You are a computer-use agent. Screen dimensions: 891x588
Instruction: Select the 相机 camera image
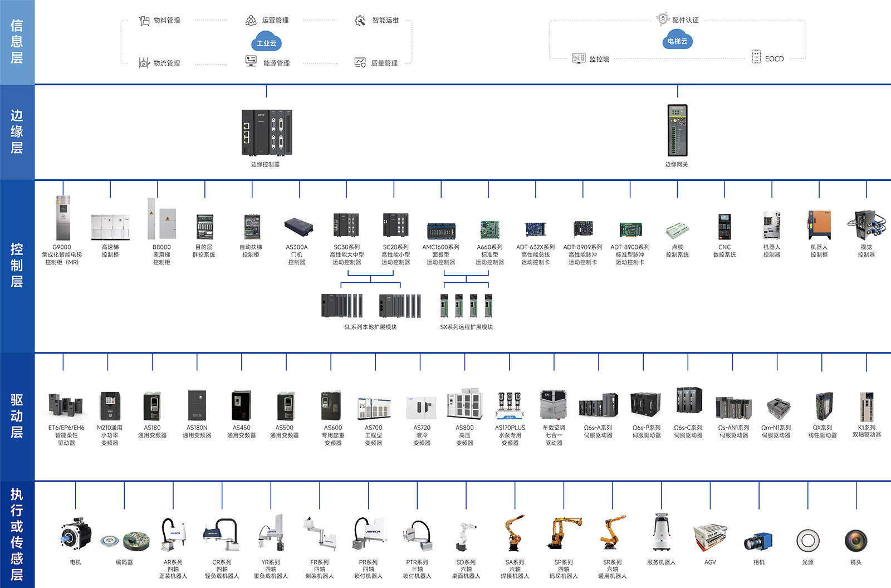[758, 542]
